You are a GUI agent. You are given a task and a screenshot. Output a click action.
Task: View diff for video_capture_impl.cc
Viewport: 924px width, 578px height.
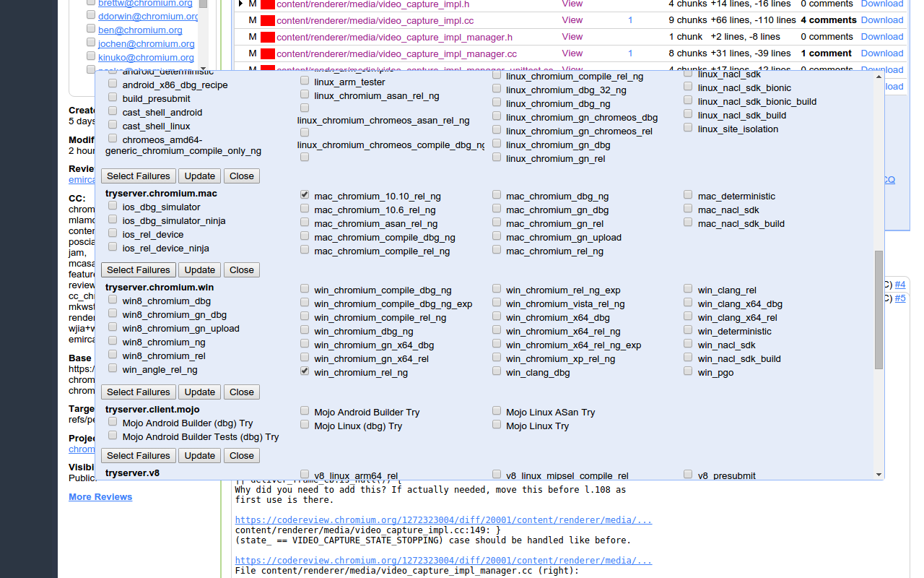pyautogui.click(x=572, y=20)
